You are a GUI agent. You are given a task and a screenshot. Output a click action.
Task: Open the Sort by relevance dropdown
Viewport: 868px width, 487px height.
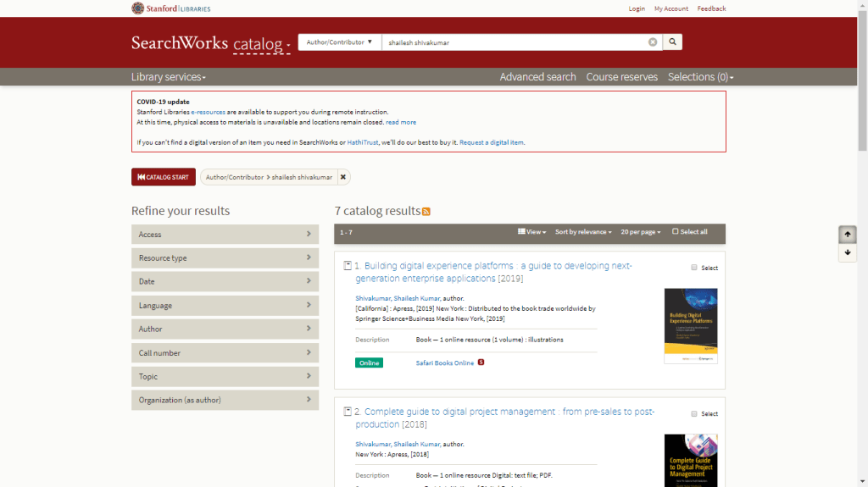tap(583, 231)
